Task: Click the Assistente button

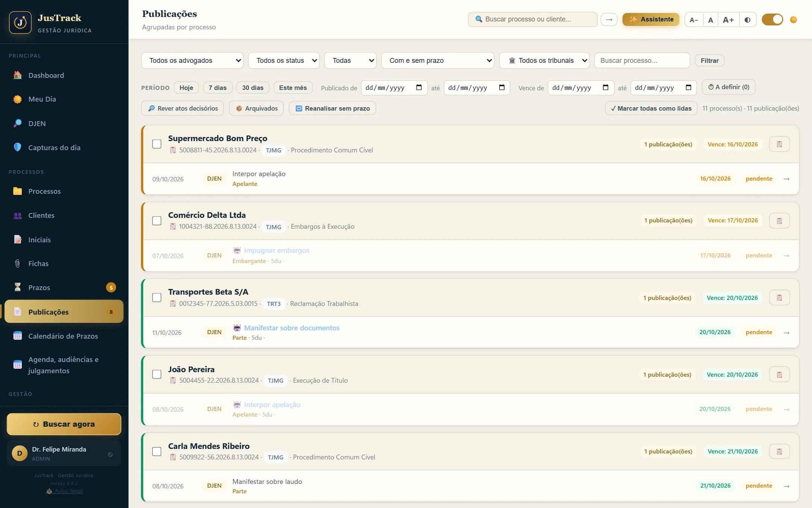Action: [x=651, y=19]
